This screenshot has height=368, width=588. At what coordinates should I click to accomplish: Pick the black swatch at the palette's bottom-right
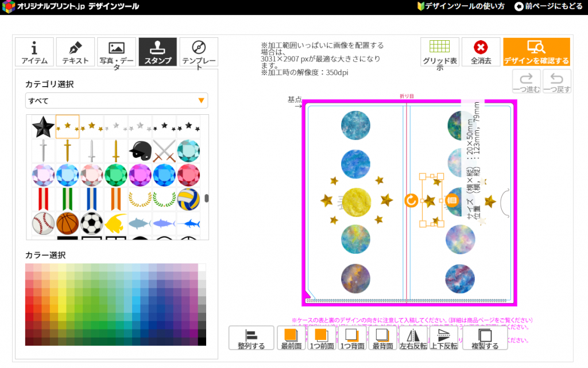[x=202, y=342]
